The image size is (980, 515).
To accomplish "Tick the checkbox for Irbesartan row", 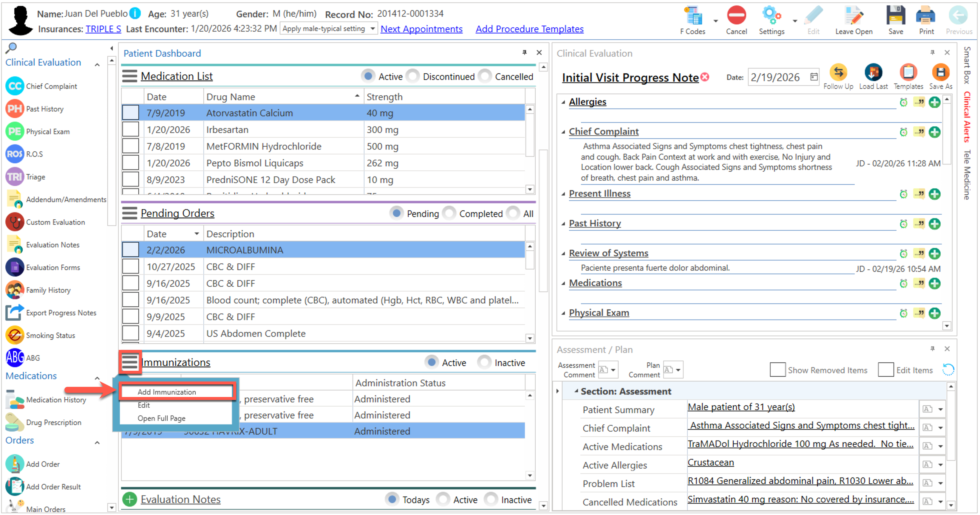I will pos(131,130).
